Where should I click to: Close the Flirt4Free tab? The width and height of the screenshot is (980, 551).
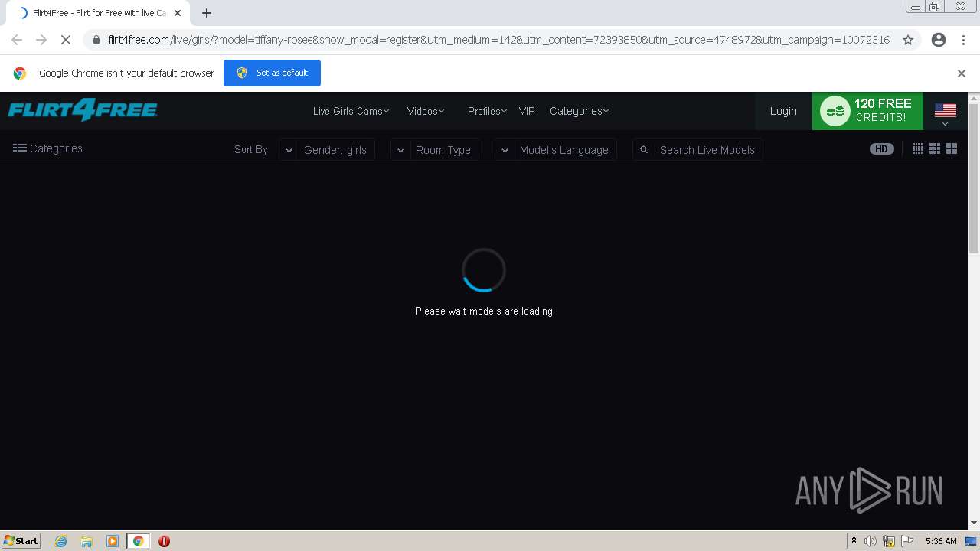point(178,13)
